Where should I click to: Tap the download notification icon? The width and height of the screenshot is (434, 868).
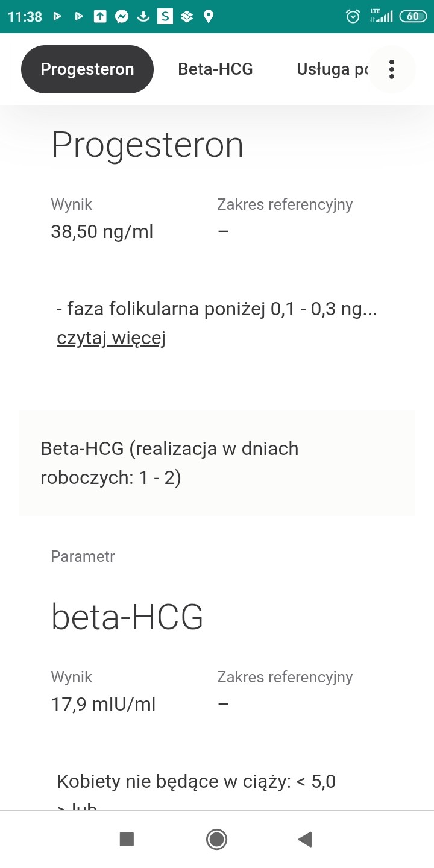(x=143, y=16)
